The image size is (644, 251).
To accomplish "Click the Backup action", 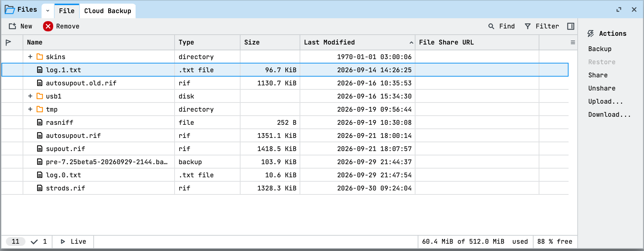I will tap(600, 49).
